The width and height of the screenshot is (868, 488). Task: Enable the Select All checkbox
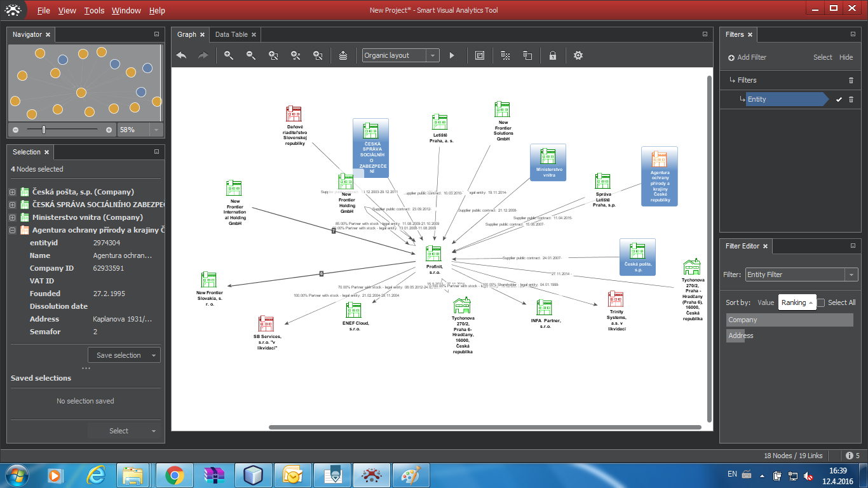tap(821, 303)
